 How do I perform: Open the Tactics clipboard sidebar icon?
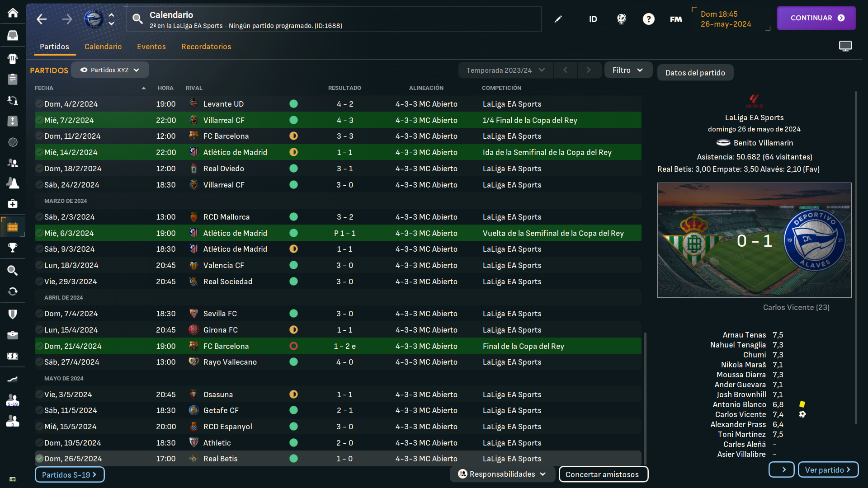coord(13,79)
